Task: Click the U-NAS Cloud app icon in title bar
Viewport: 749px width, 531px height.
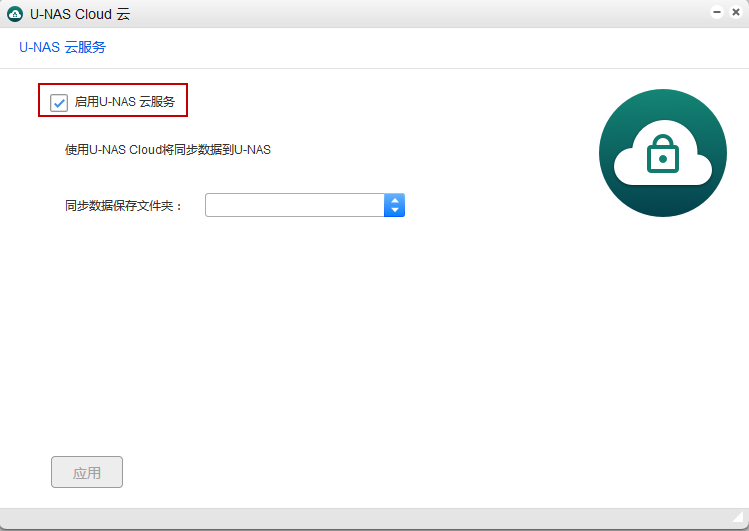Action: pos(15,14)
